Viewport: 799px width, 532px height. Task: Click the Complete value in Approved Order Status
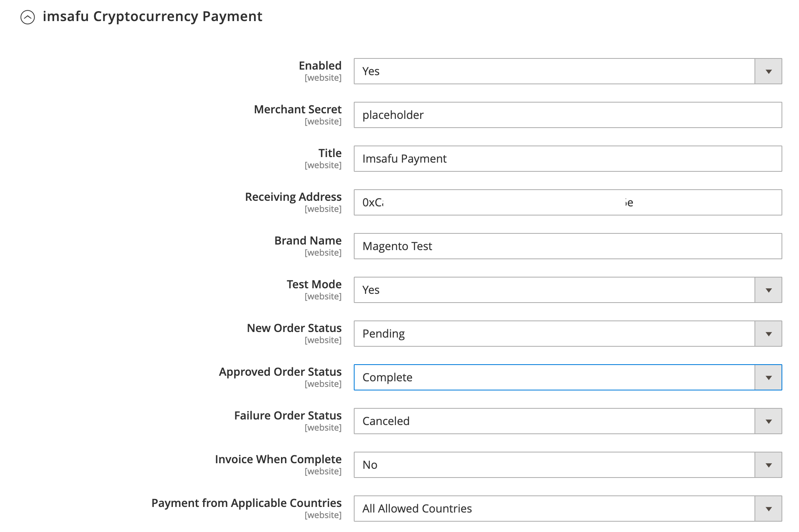pyautogui.click(x=517, y=377)
